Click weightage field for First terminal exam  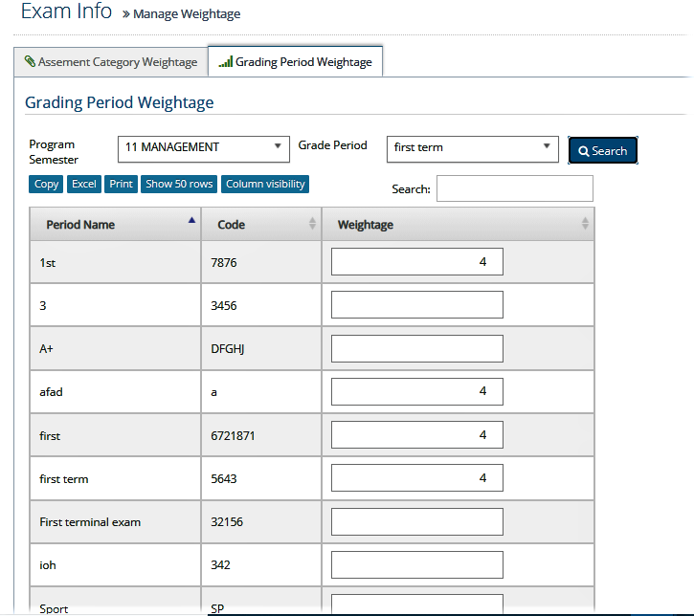click(x=417, y=522)
